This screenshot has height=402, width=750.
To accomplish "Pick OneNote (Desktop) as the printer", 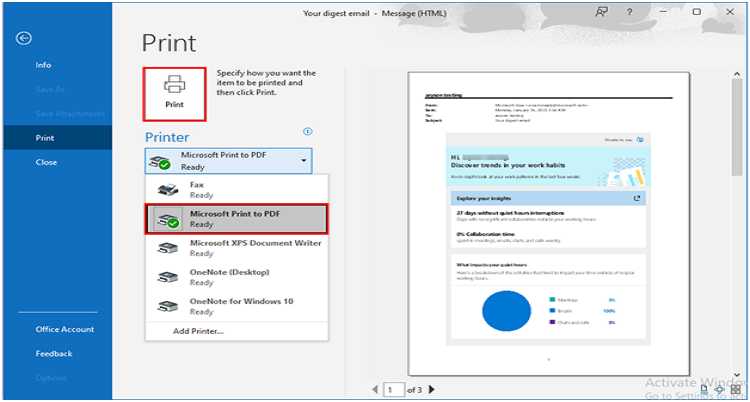I will tap(237, 277).
